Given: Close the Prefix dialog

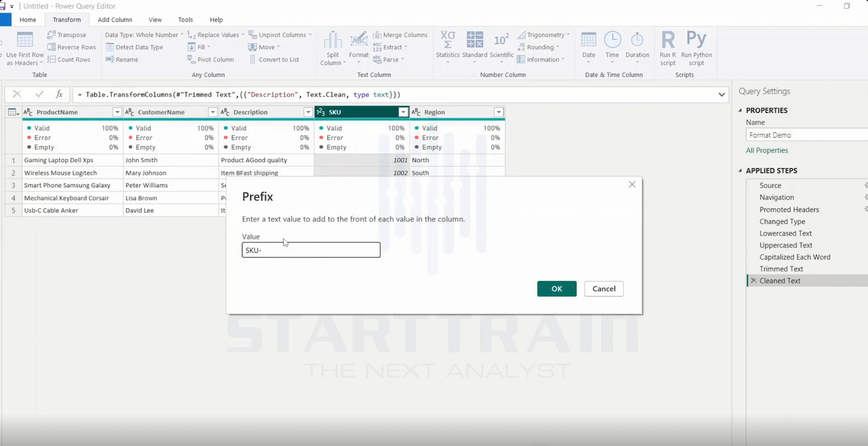Looking at the screenshot, I should point(632,185).
